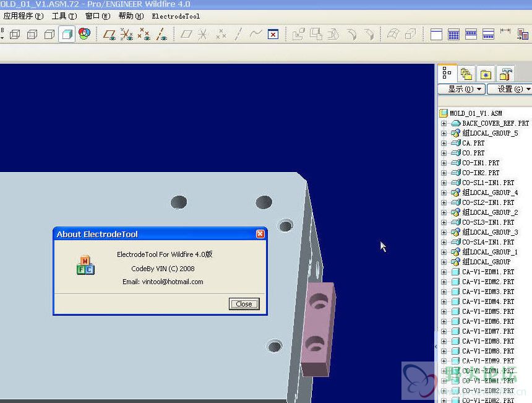Select MOLD_01_V1.ASM in model tree
The height and width of the screenshot is (403, 532).
tap(476, 113)
